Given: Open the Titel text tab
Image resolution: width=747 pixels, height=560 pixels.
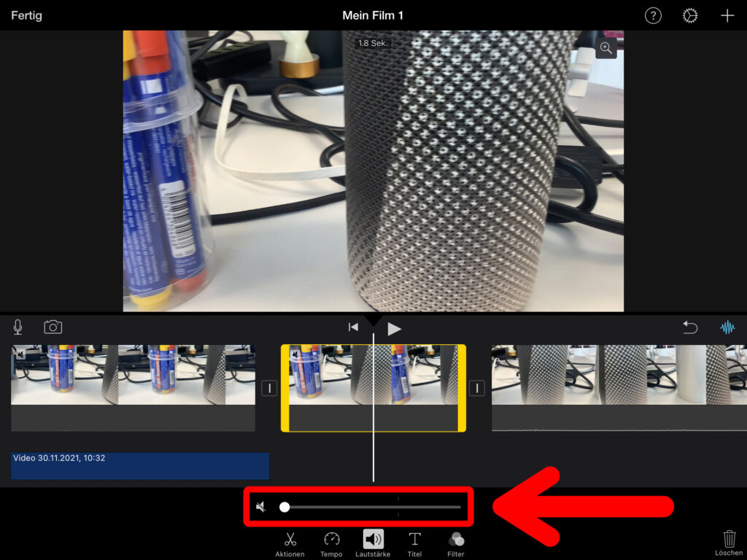Looking at the screenshot, I should tap(414, 543).
